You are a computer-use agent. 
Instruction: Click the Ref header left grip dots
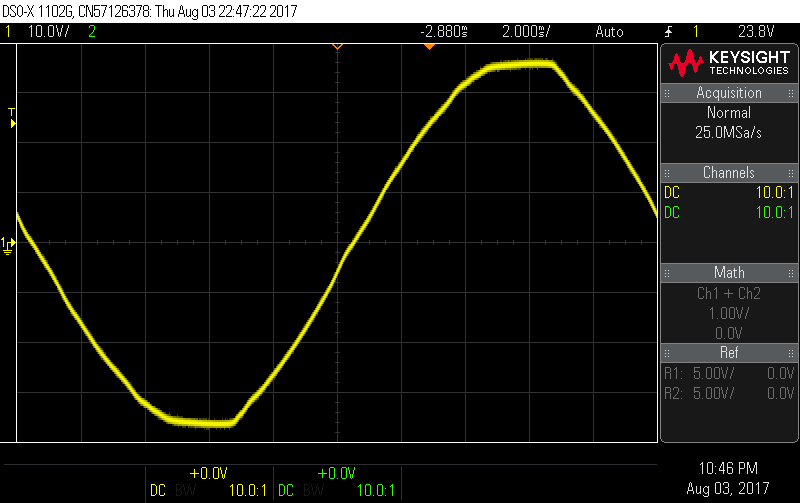(667, 353)
